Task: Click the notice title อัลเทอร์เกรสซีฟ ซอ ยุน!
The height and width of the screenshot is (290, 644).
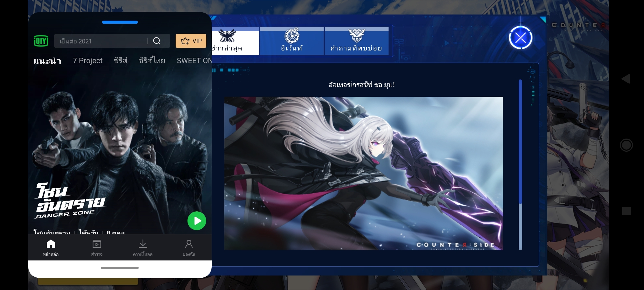Action: click(362, 85)
